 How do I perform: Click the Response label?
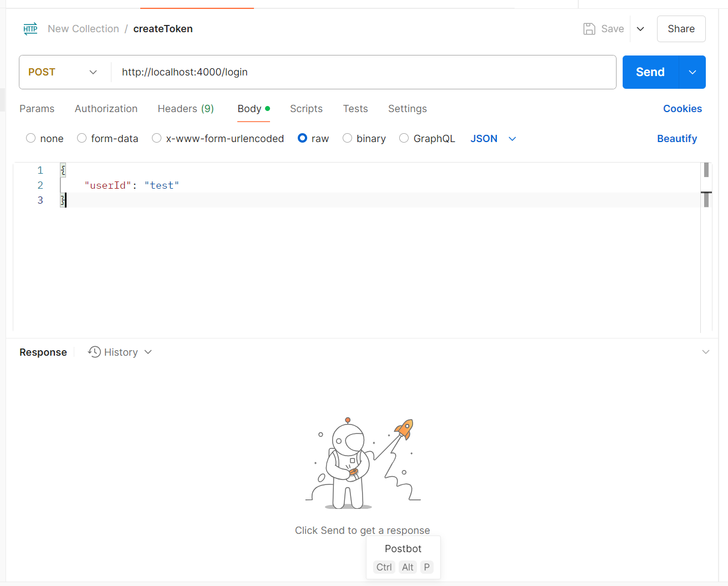[x=43, y=352]
